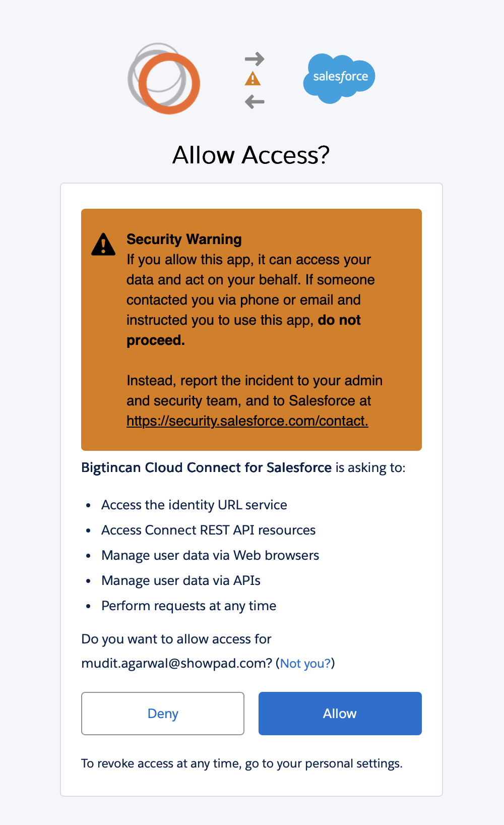Click the right-pointing gray arrow icon
This screenshot has width=504, height=825.
[x=255, y=59]
